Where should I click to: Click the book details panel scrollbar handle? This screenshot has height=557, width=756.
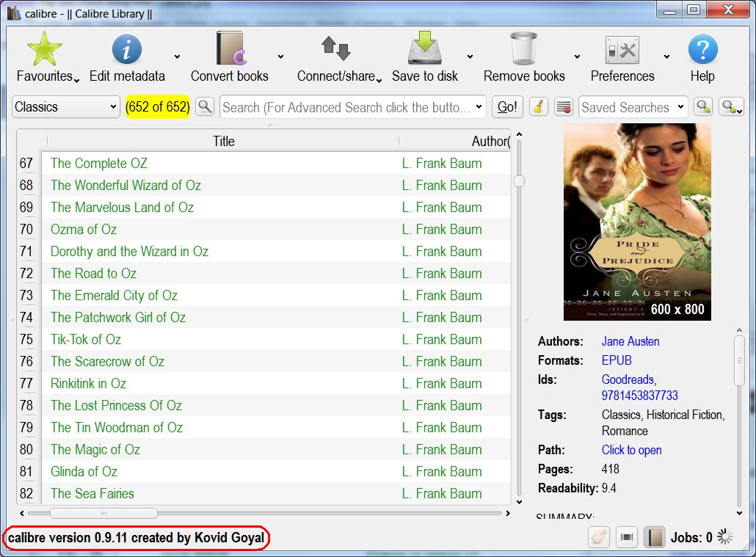(x=739, y=361)
